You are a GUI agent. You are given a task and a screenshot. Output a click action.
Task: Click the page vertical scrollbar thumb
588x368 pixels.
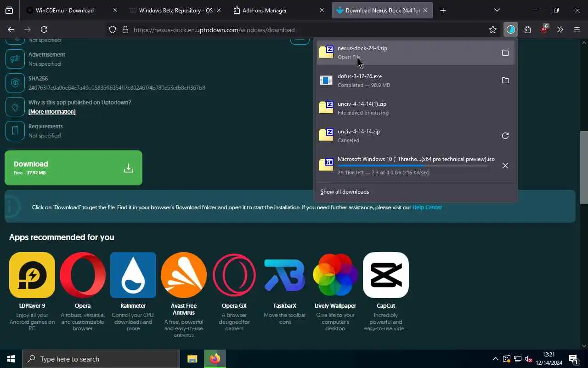(x=584, y=168)
